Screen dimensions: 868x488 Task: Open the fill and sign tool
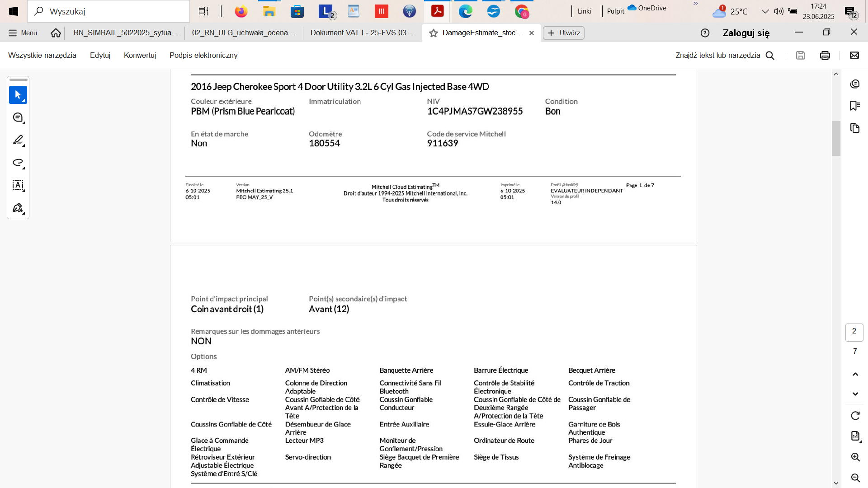click(18, 208)
